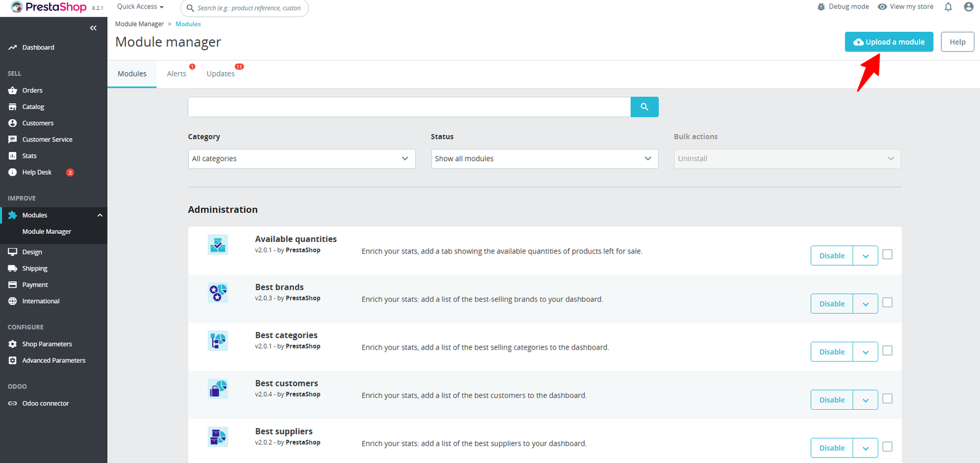The image size is (980, 463).
Task: Collapse sidebar with double-chevron icon
Action: point(93,28)
